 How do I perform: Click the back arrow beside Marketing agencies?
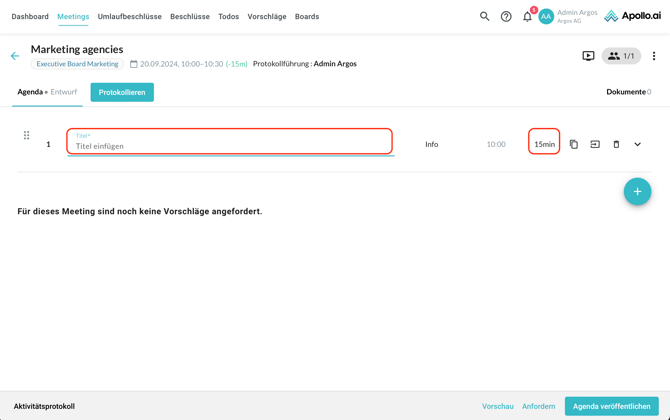[15, 56]
